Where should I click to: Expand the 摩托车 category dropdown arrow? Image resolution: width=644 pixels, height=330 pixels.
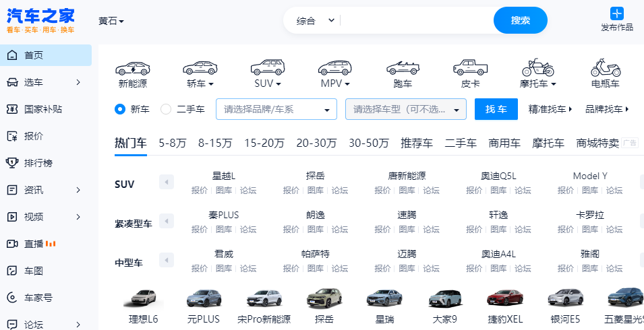[553, 84]
